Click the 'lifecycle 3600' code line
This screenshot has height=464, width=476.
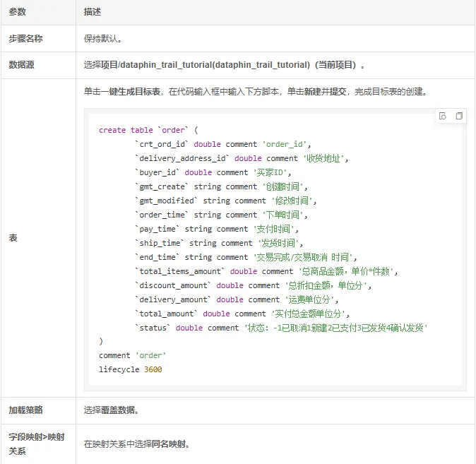point(131,369)
